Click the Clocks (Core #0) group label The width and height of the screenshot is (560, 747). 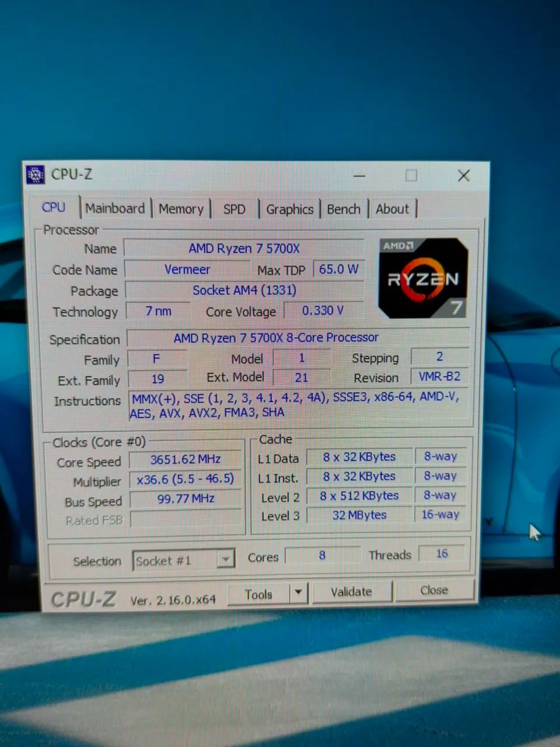pyautogui.click(x=99, y=442)
